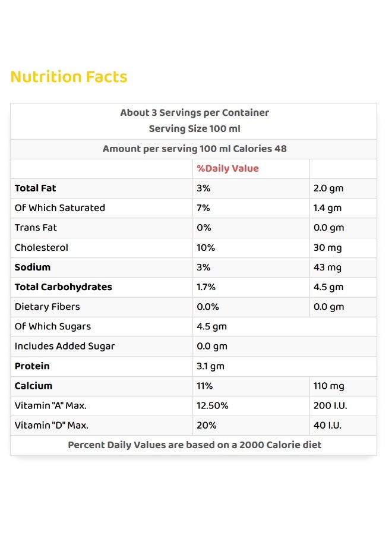Click the Nutrition Facts heading

69,77
